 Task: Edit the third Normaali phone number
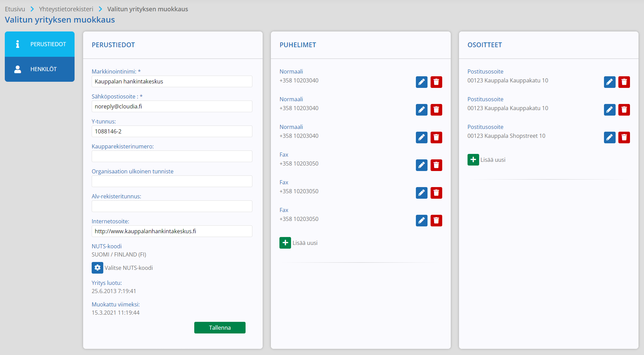coord(421,137)
